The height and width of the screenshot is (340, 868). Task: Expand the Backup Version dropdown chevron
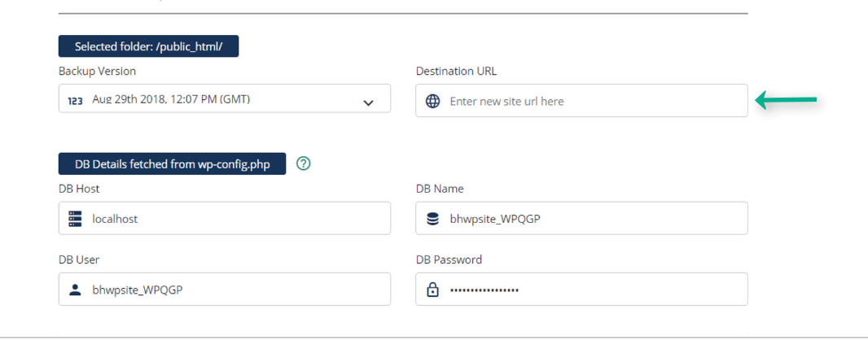[x=368, y=102]
